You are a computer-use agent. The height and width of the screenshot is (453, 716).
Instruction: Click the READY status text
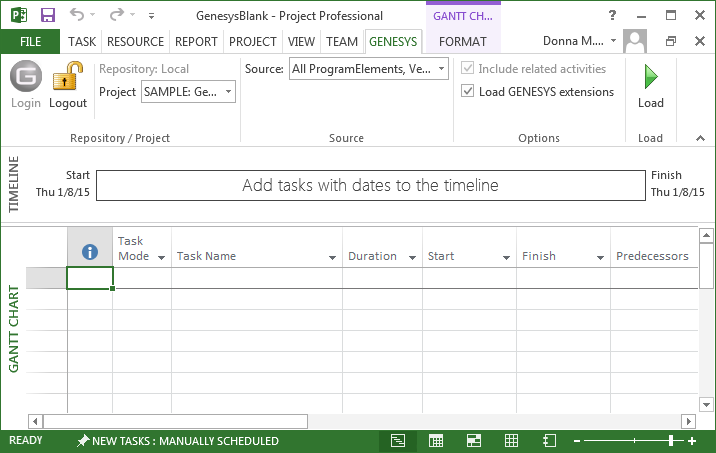point(26,441)
